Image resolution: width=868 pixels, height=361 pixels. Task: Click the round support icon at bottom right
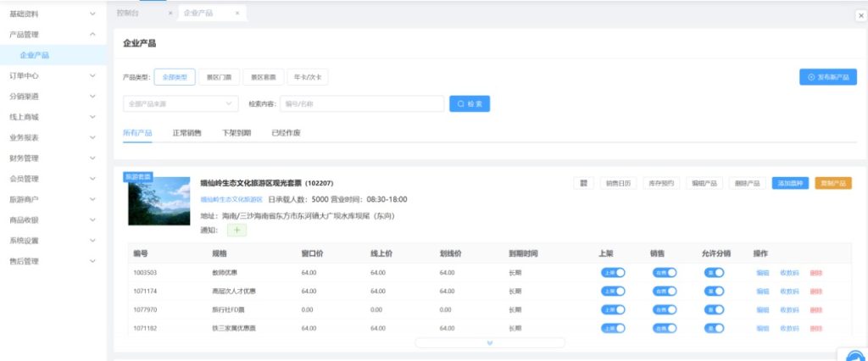pos(855,356)
